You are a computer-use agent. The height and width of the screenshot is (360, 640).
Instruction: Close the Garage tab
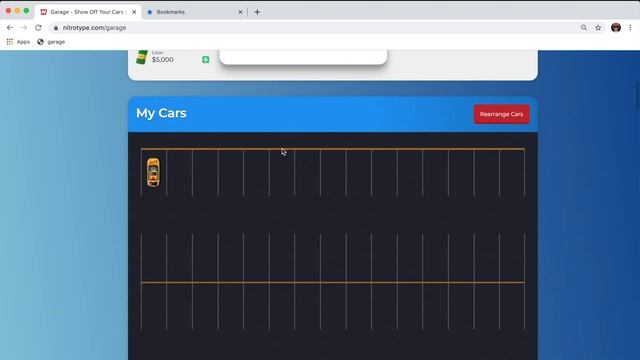click(134, 12)
